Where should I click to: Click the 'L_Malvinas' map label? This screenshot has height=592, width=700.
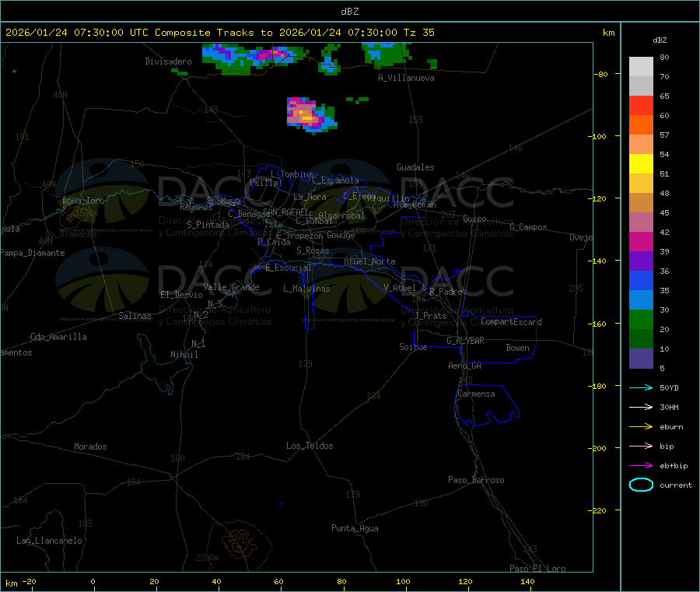click(x=306, y=289)
